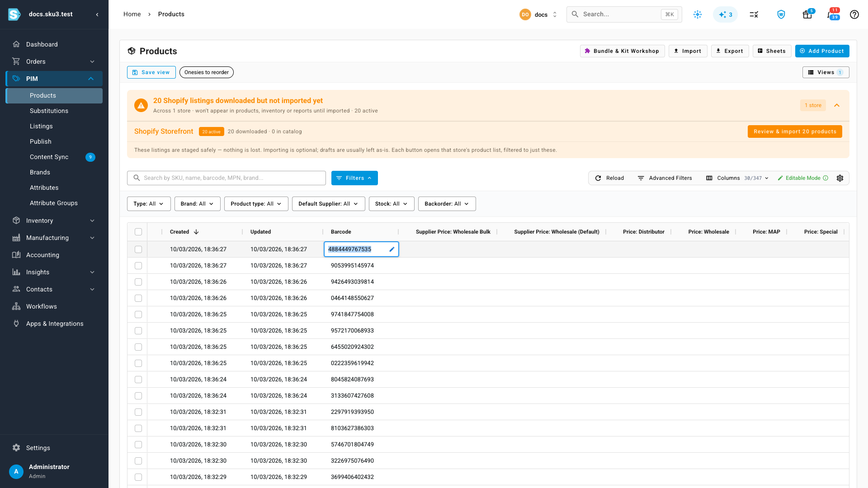Open the Columns 30/347 dropdown
The width and height of the screenshot is (868, 488).
(737, 178)
